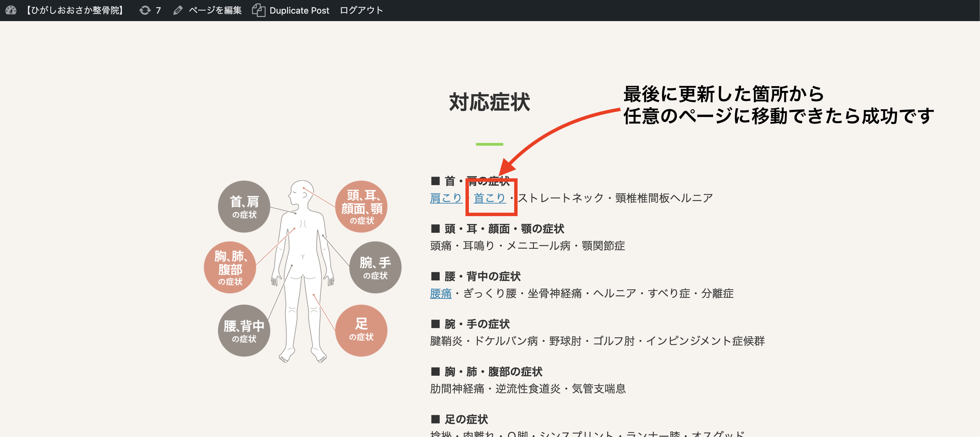Click the 腰、背中の症状 circle
The image size is (980, 437).
click(244, 330)
